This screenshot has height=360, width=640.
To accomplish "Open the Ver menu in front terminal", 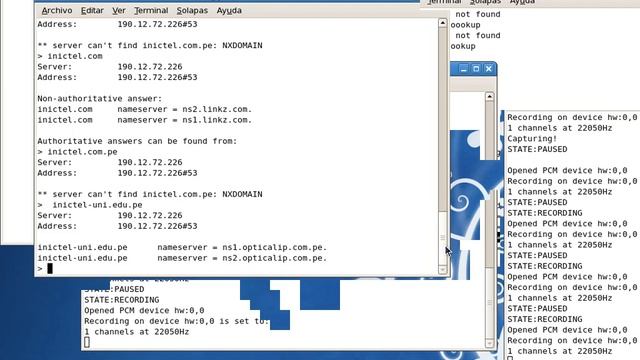I will 119,10.
